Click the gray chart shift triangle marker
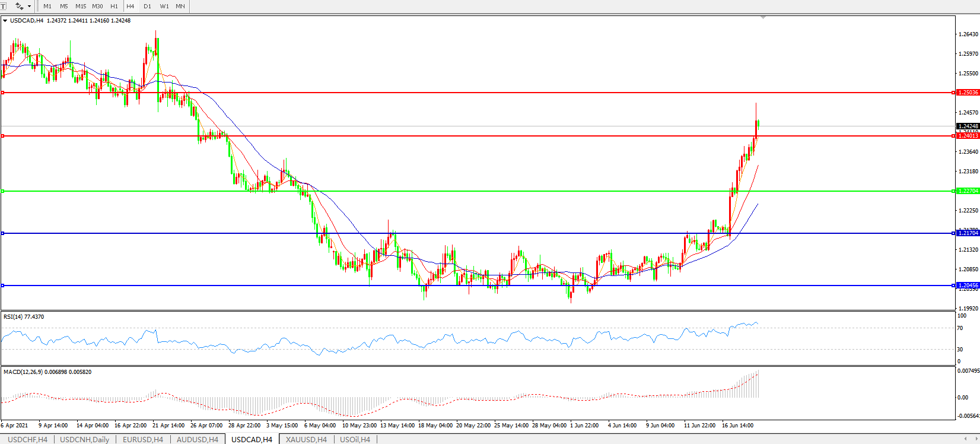980x444 pixels. pos(763,18)
